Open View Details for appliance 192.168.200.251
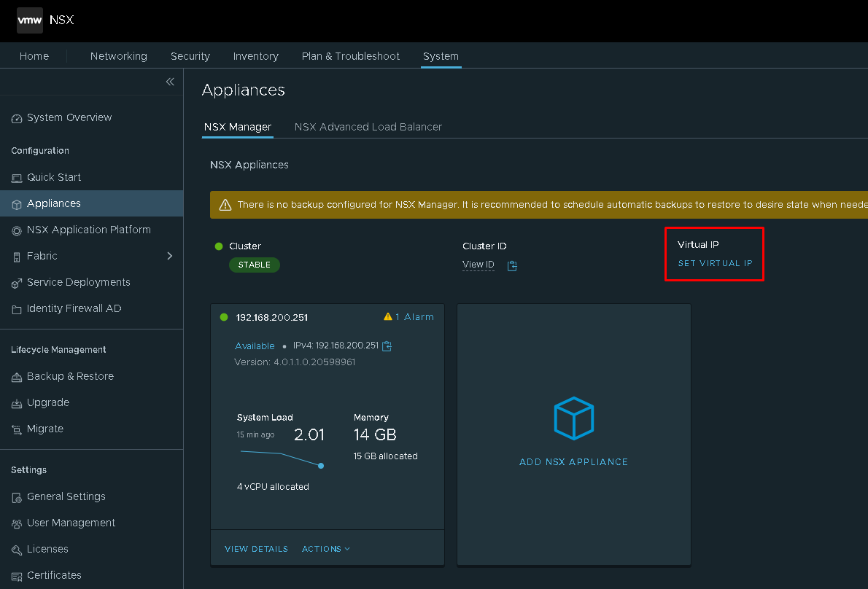The image size is (868, 589). (255, 549)
